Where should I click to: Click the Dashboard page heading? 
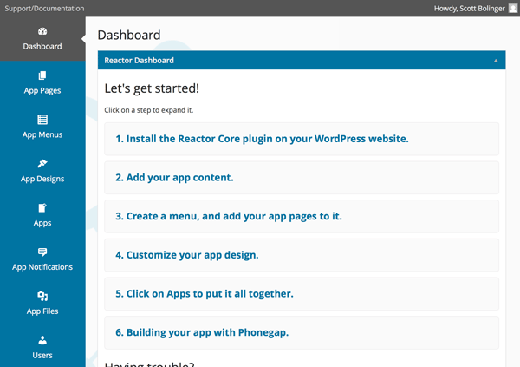pyautogui.click(x=129, y=35)
